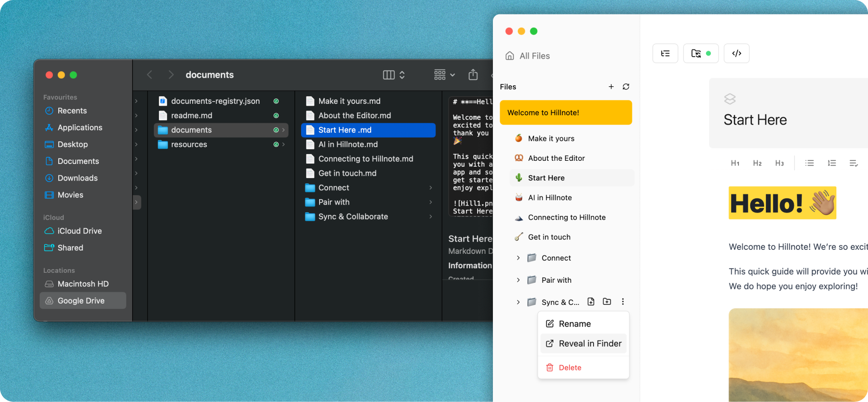Open more options for Sync & C... folder
868x402 pixels.
pos(623,302)
